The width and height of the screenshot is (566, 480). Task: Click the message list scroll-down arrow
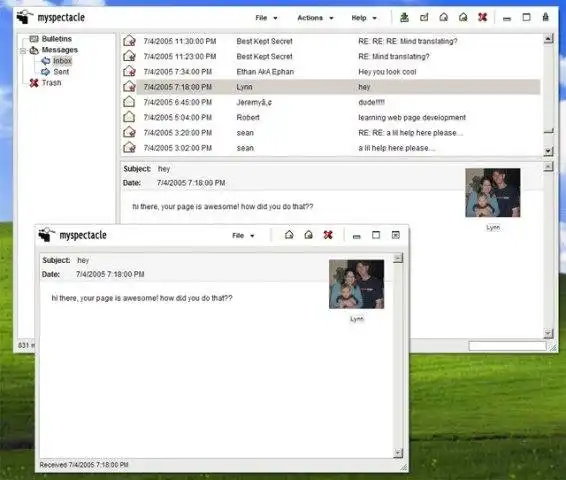(x=548, y=151)
